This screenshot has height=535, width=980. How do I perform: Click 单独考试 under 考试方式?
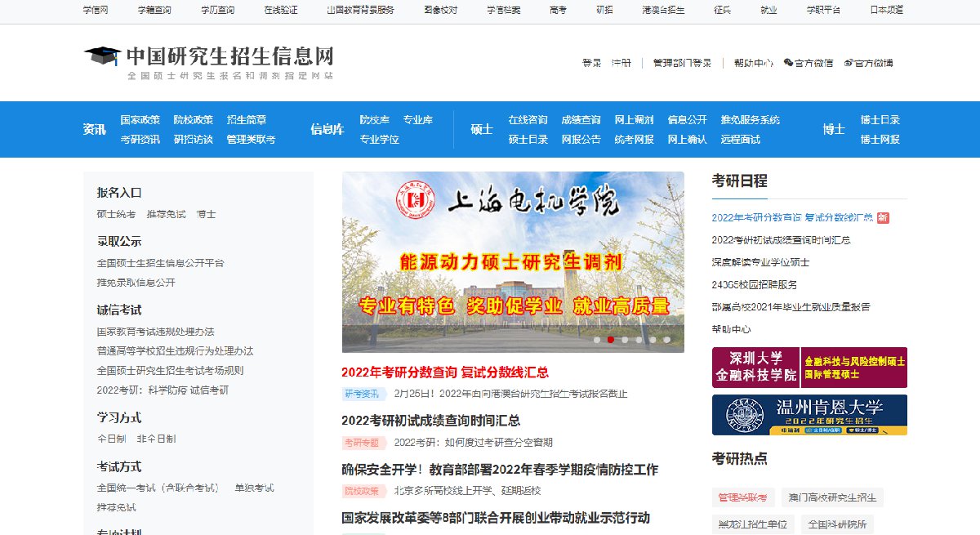point(255,488)
